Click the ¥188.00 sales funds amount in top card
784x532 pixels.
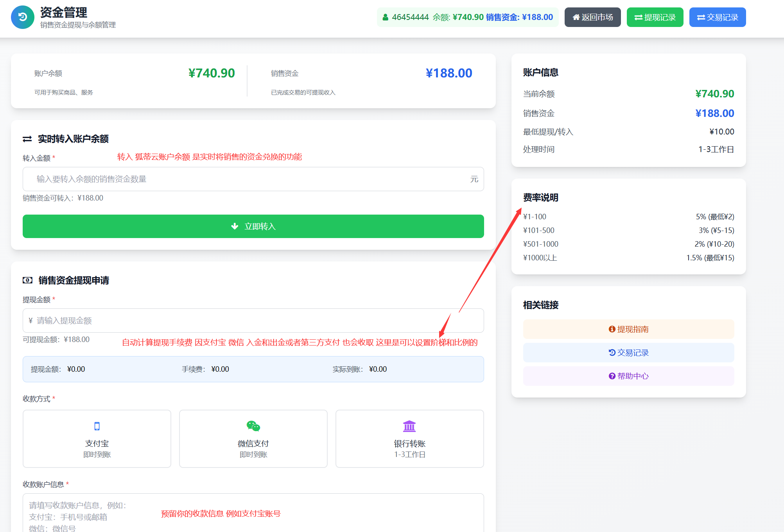tap(449, 73)
